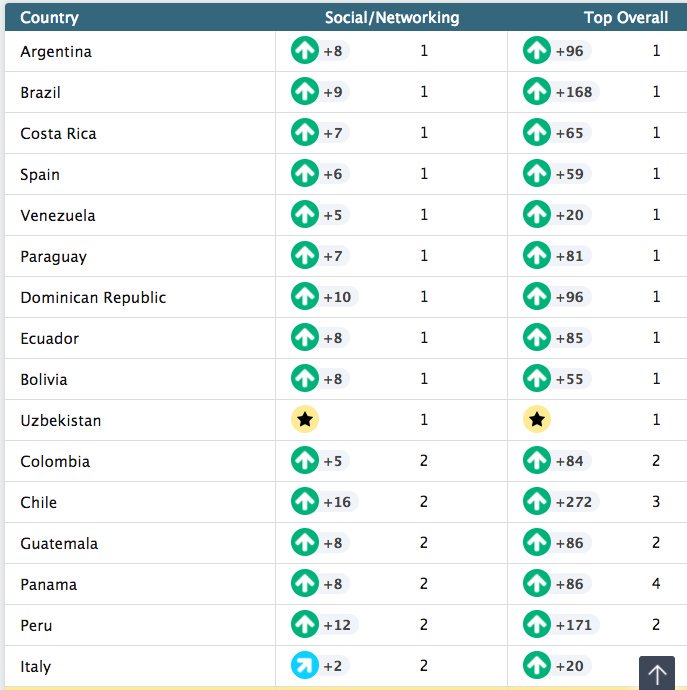Select the Spain country name
The height and width of the screenshot is (690, 687).
pos(40,175)
